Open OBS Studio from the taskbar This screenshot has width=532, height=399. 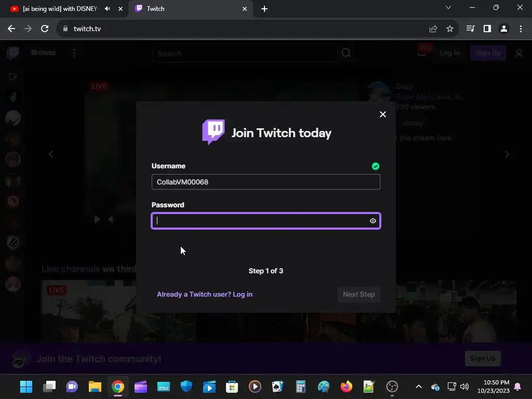pos(392,387)
